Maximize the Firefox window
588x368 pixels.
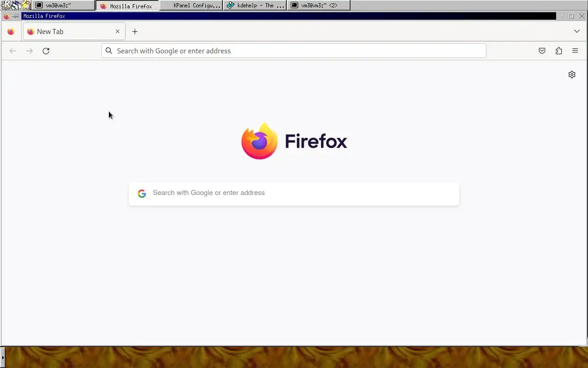point(571,16)
